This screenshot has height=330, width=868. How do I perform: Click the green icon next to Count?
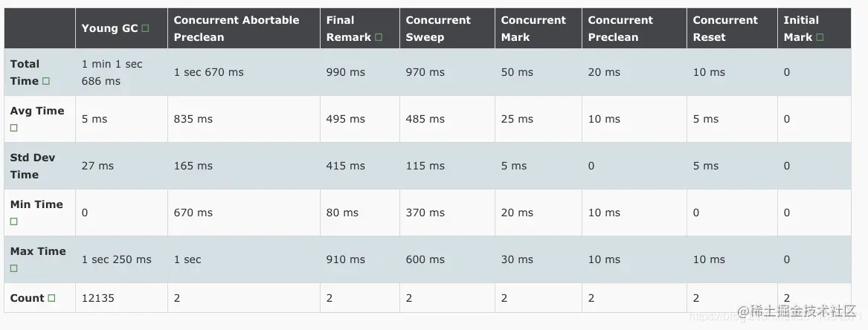tap(51, 298)
